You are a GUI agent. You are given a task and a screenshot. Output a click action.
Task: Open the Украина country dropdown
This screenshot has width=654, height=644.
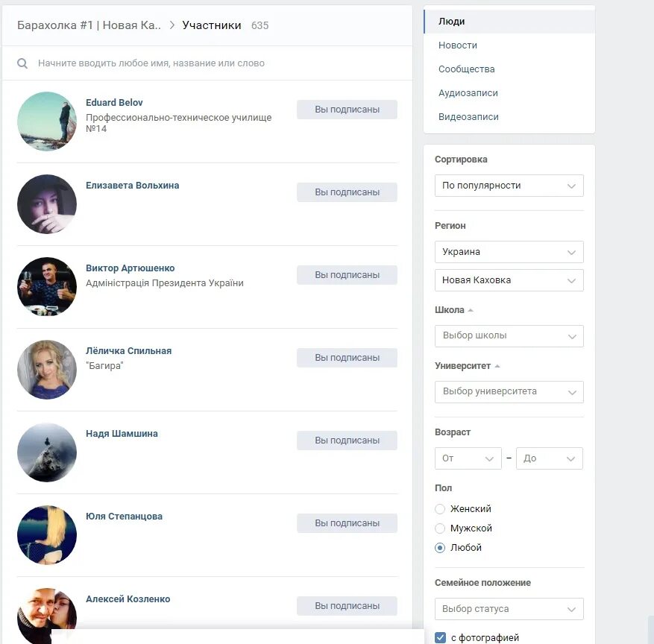(x=509, y=252)
